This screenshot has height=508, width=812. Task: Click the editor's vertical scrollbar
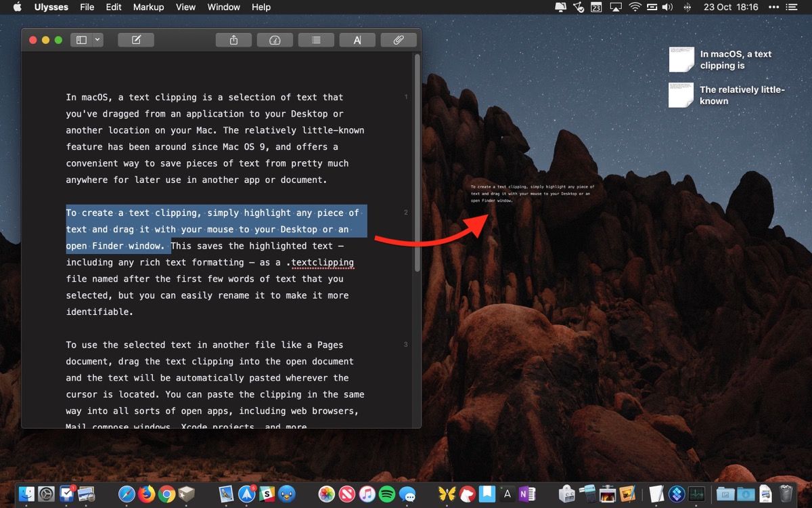click(418, 163)
